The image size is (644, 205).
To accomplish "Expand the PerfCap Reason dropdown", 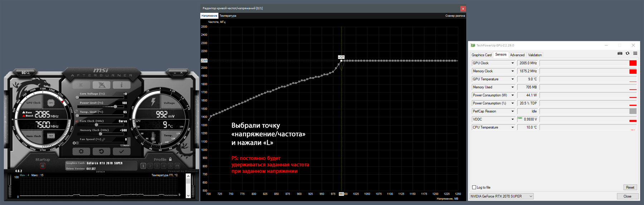I will (x=512, y=111).
